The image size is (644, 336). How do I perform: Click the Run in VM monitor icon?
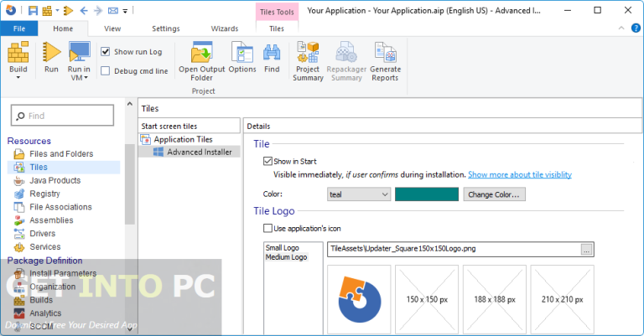[x=79, y=52]
